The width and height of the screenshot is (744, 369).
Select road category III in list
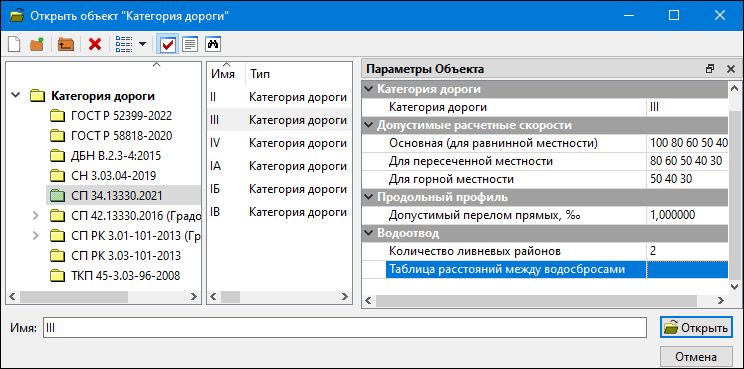pos(279,120)
